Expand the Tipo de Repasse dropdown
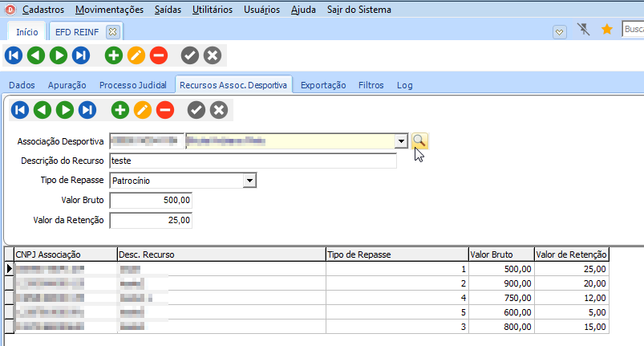Image resolution: width=644 pixels, height=346 pixels. (249, 181)
